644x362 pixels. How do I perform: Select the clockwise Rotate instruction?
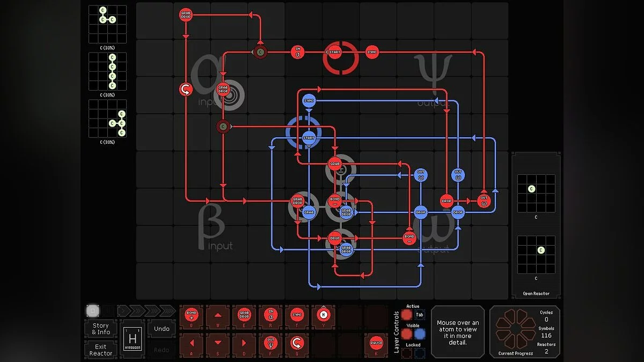coord(297,343)
